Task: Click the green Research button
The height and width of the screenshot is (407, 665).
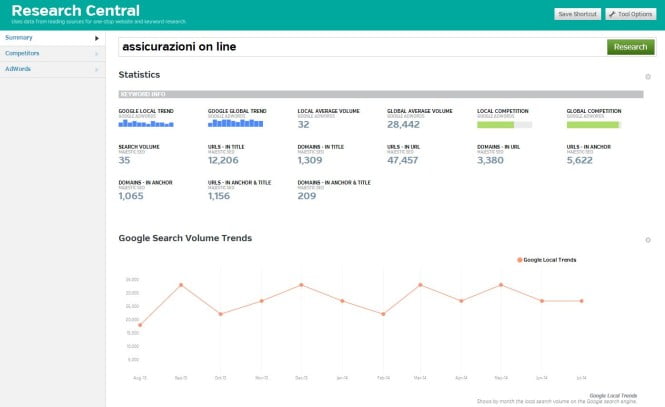Action: pyautogui.click(x=630, y=46)
